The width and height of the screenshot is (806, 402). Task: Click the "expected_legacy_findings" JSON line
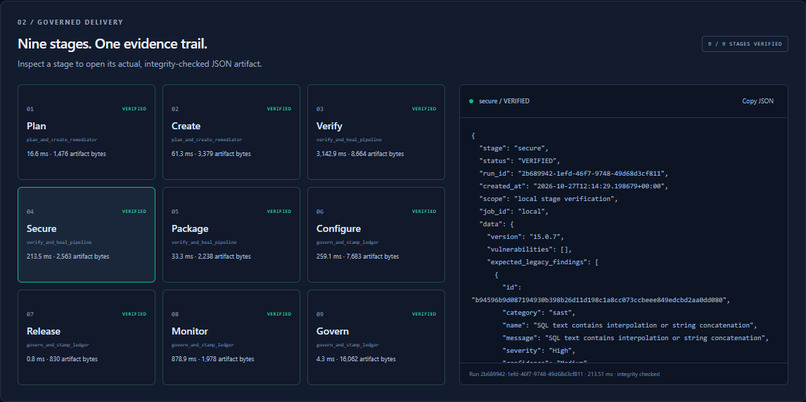pos(543,263)
